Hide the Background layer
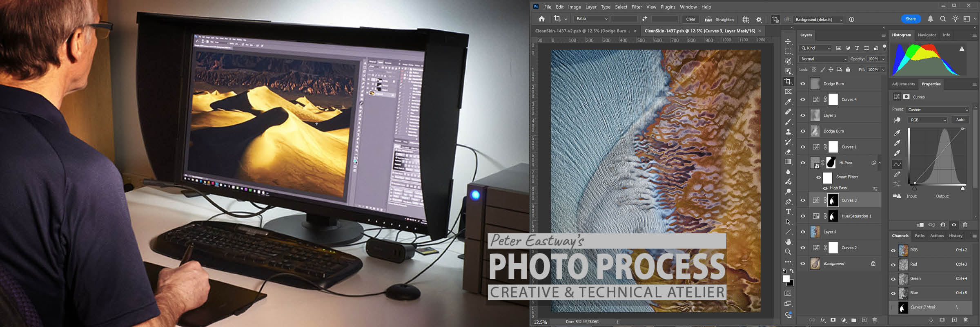The height and width of the screenshot is (327, 980). [803, 264]
